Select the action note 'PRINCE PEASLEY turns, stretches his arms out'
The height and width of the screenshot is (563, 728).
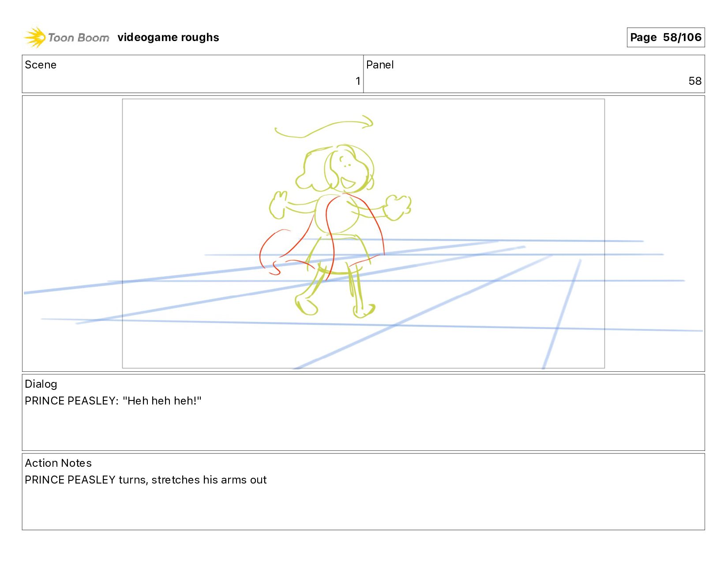[146, 480]
